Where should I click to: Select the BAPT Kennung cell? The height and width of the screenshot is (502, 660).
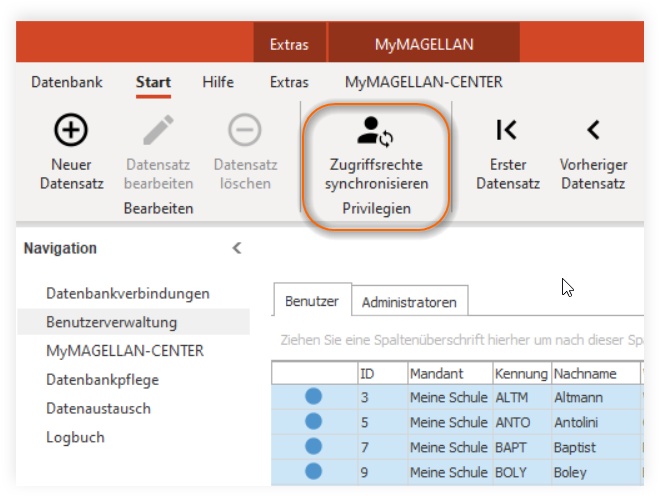click(522, 447)
